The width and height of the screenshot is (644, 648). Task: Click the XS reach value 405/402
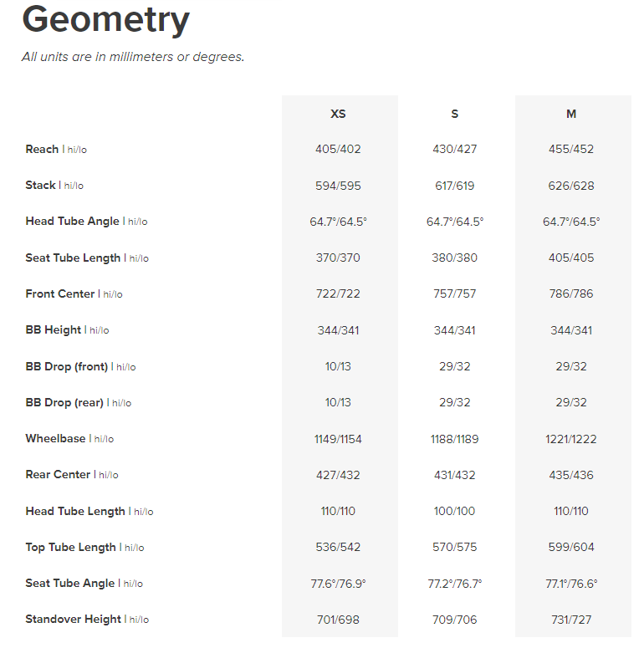tap(338, 150)
